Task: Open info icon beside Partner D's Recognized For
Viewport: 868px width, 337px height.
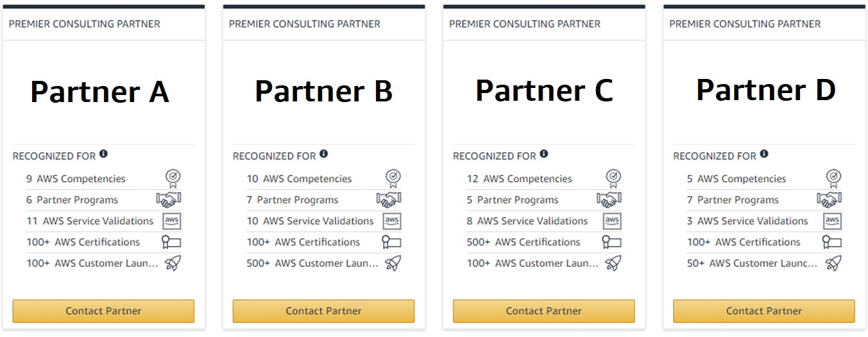Action: pos(764,154)
